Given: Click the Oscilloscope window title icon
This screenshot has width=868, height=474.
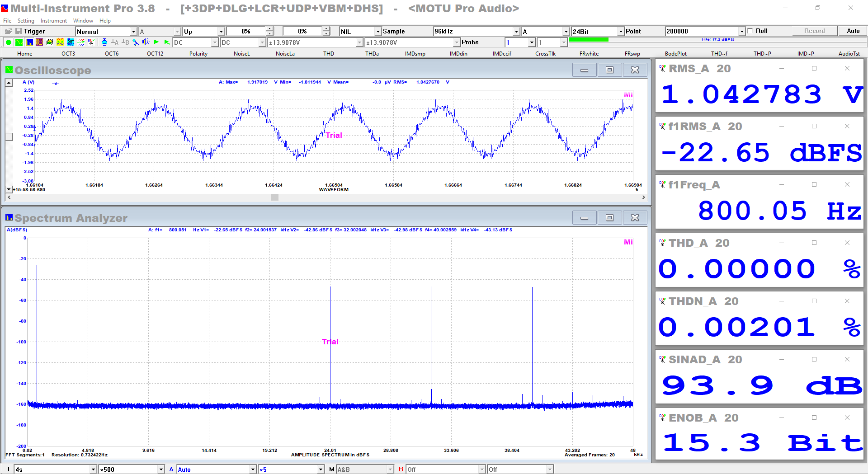Looking at the screenshot, I should click(x=9, y=70).
